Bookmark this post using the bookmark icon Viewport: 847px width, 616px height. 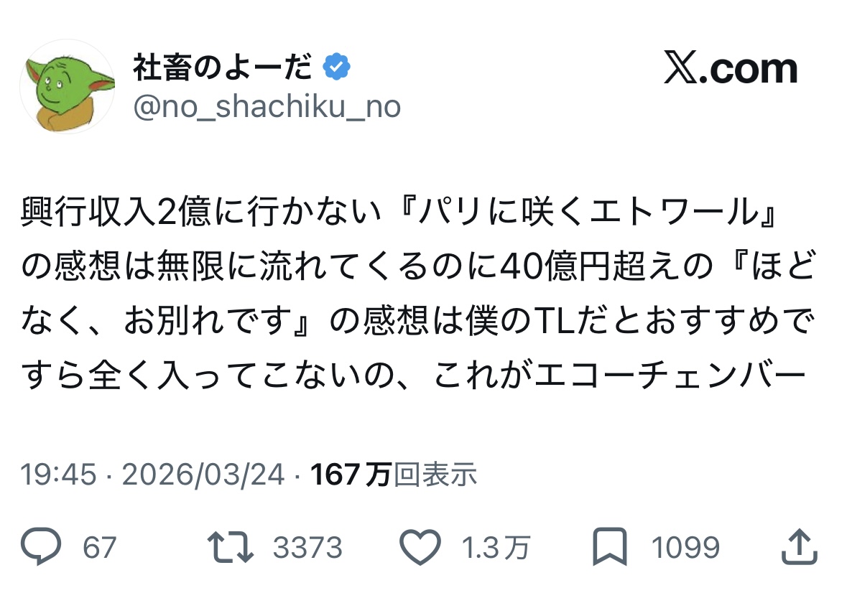pyautogui.click(x=610, y=549)
